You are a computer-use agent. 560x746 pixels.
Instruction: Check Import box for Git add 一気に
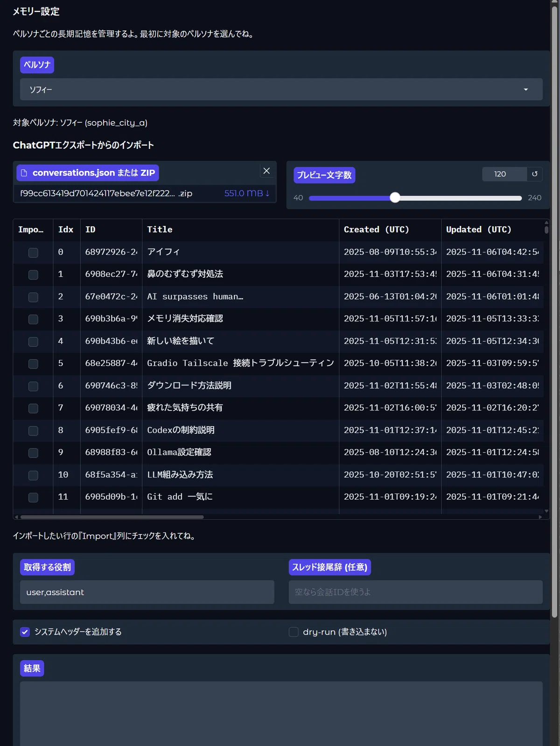33,497
